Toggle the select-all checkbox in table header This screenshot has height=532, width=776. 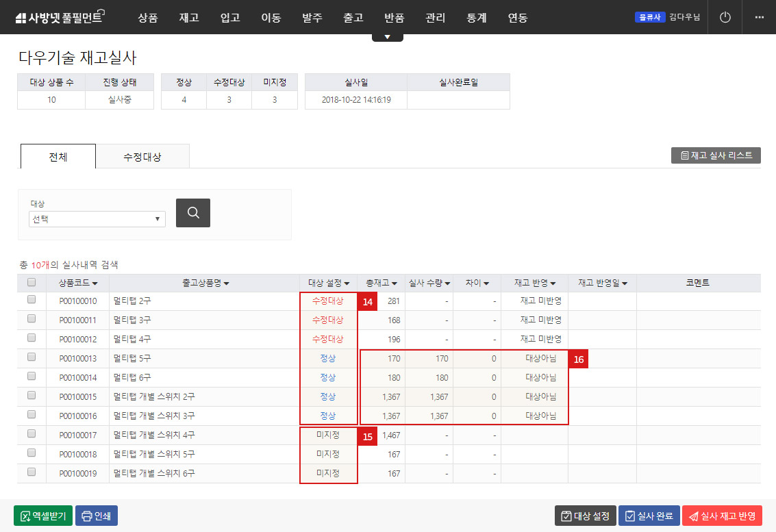click(x=31, y=283)
